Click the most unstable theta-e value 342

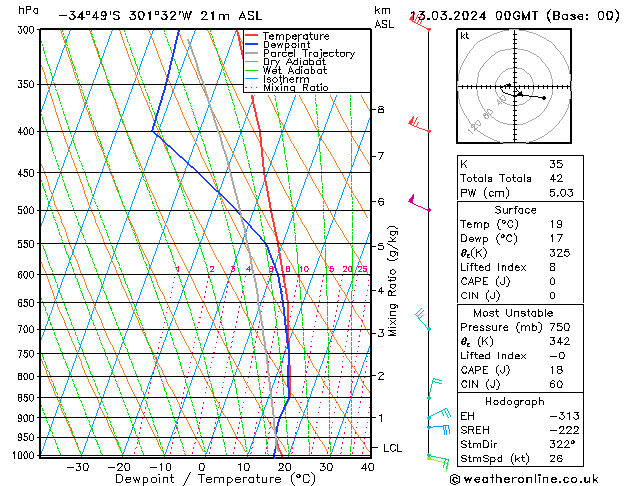(560, 342)
